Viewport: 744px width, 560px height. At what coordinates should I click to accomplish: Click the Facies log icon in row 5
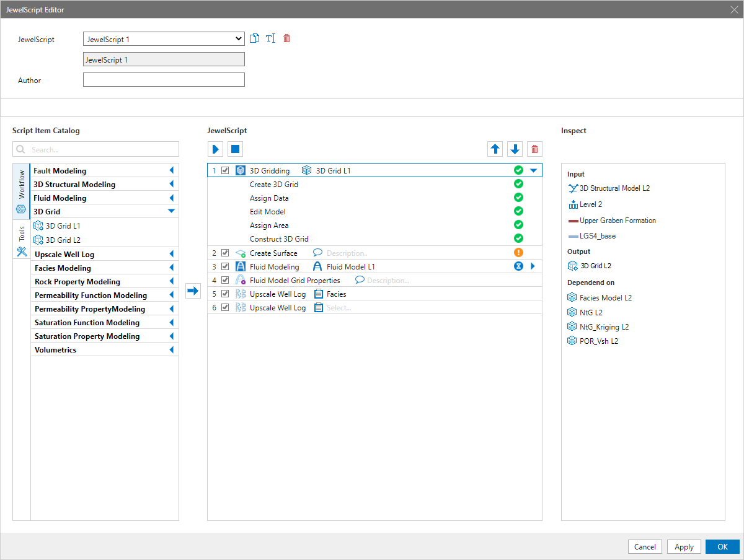click(319, 294)
